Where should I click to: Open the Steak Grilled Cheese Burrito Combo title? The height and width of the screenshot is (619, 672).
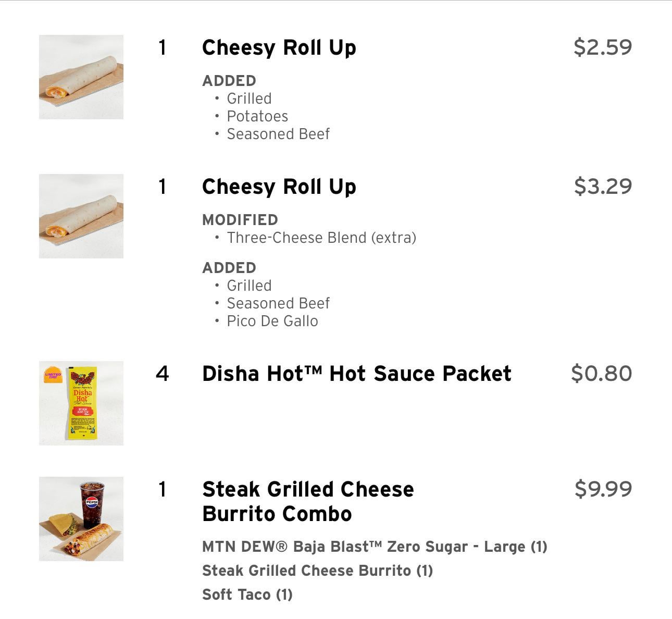pyautogui.click(x=308, y=501)
